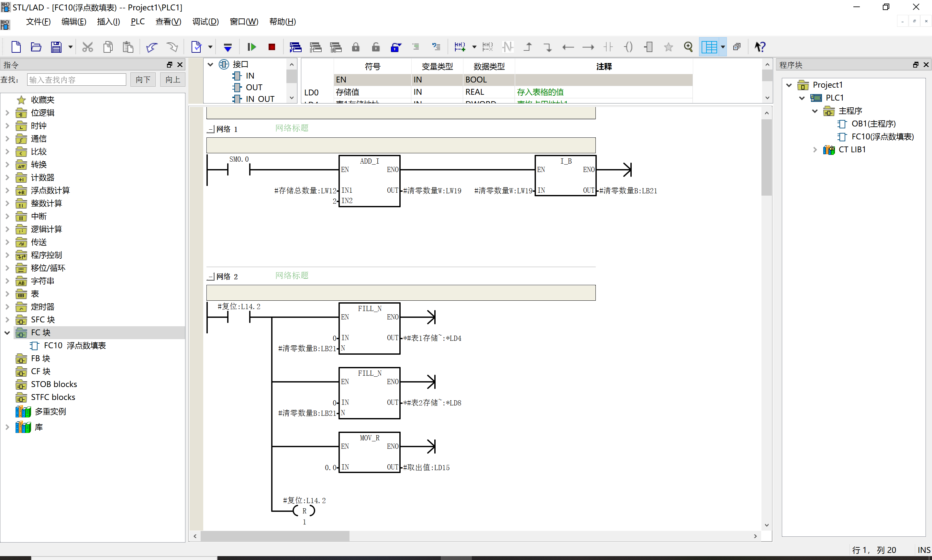Viewport: 932px width, 560px height.
Task: Float the 指令 panel
Action: click(x=170, y=65)
